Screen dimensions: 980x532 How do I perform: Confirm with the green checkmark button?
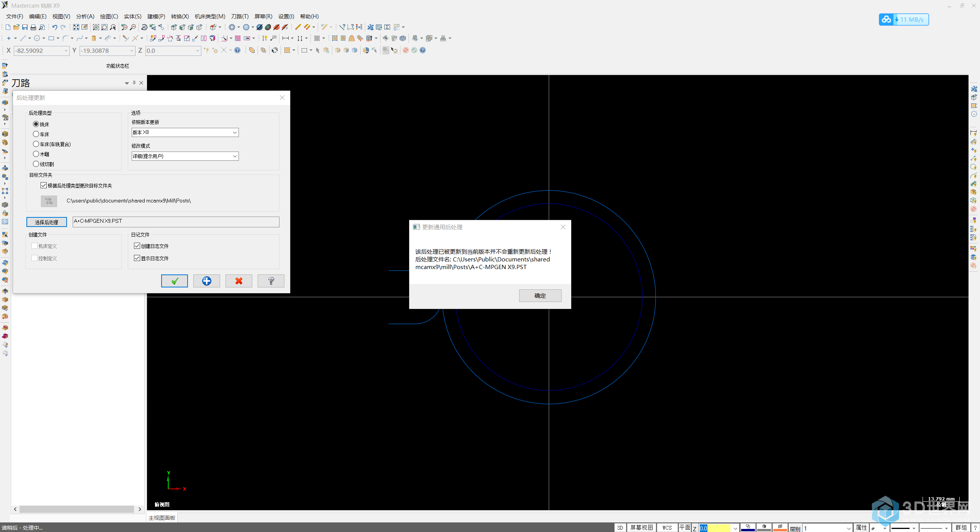(x=175, y=281)
